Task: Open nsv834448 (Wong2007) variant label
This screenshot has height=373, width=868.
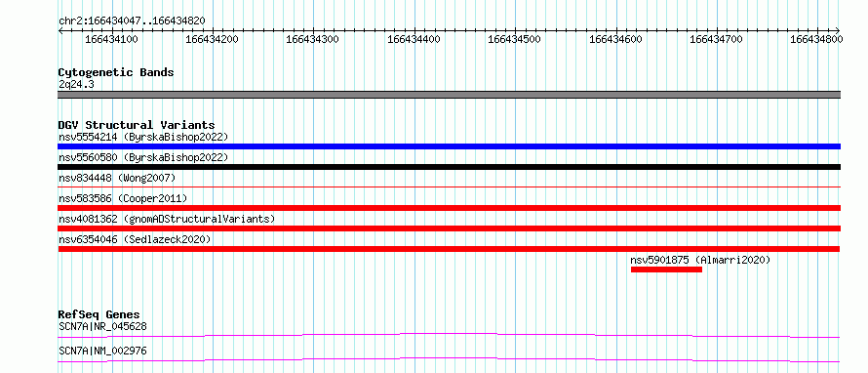Action: [117, 178]
